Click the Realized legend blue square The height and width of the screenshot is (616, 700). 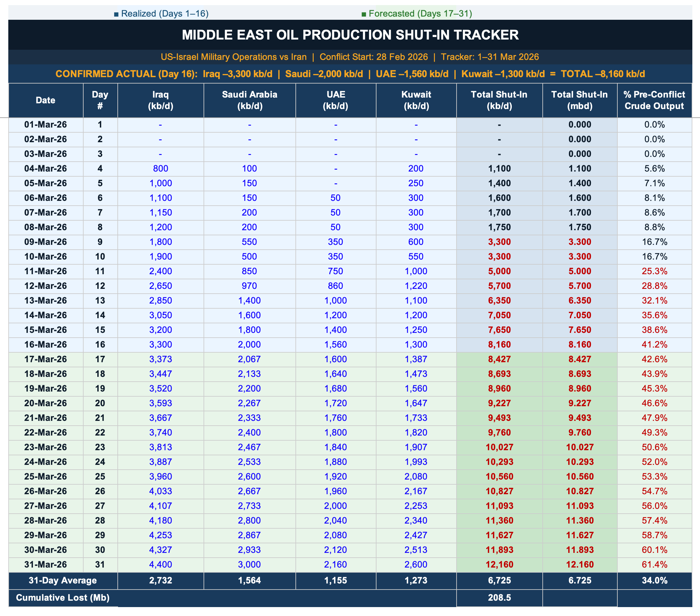116,14
